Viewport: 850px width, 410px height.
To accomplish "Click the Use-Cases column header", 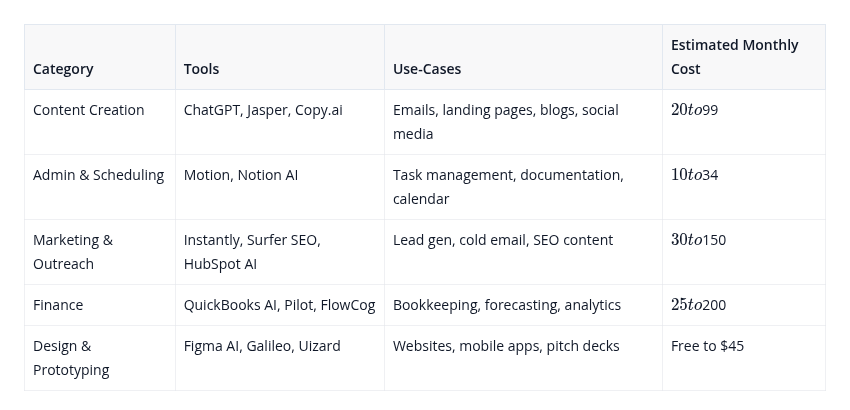I will tap(523, 57).
